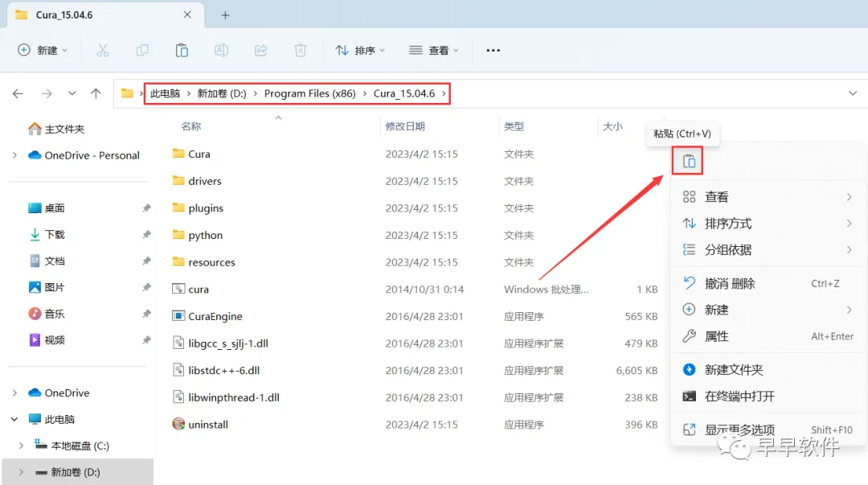Go back with the left arrow
The height and width of the screenshot is (485, 868).
(x=18, y=93)
